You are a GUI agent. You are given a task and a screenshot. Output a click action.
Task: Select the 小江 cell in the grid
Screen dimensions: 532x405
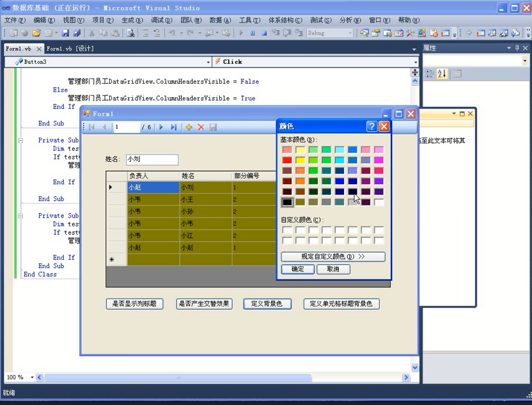206,235
